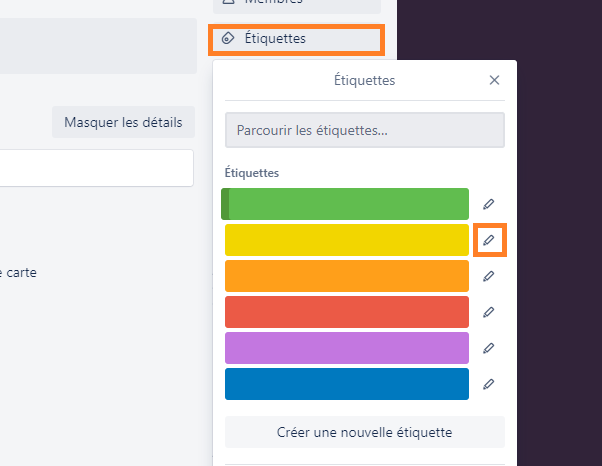Image resolution: width=602 pixels, height=466 pixels.
Task: Select the blue label
Action: click(x=347, y=384)
